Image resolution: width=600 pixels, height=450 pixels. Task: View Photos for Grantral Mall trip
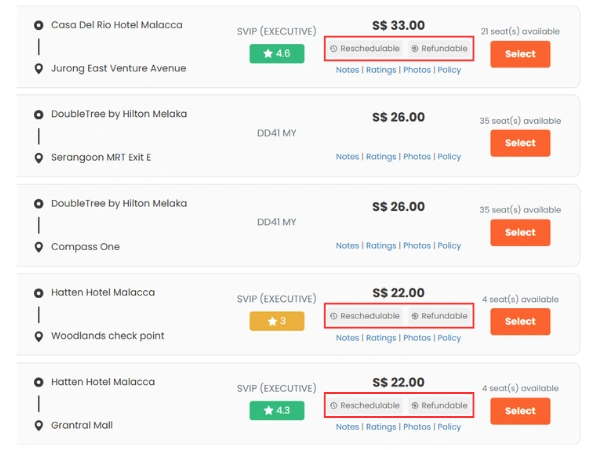pyautogui.click(x=417, y=427)
